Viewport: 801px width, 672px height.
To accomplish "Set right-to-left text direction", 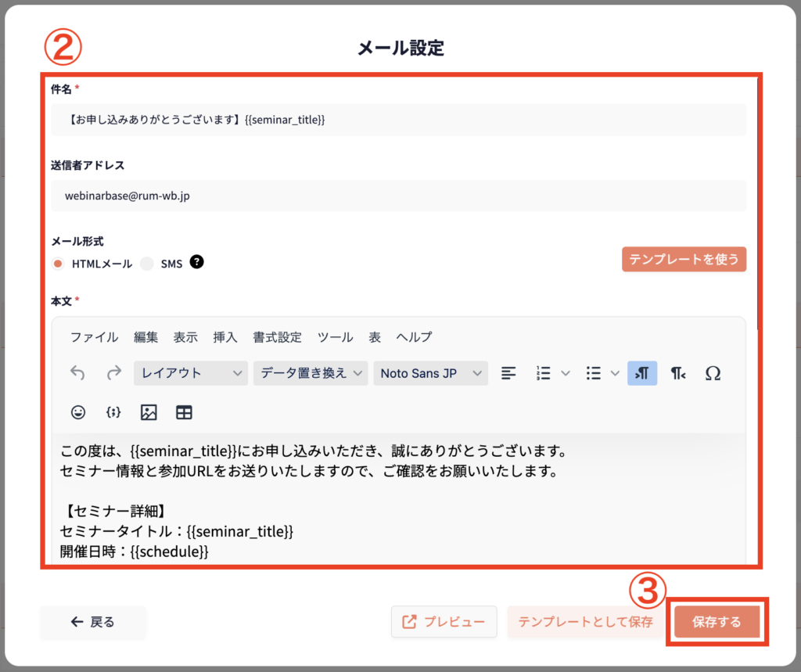I will pos(678,373).
